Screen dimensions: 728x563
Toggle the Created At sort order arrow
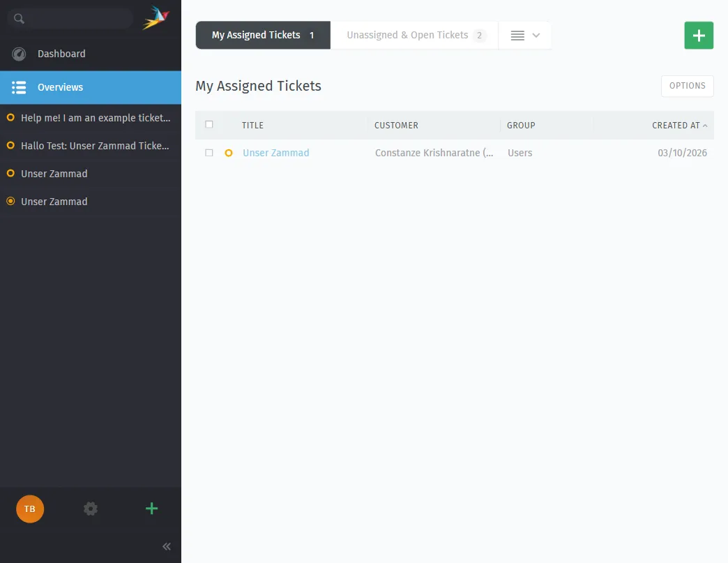tap(706, 125)
